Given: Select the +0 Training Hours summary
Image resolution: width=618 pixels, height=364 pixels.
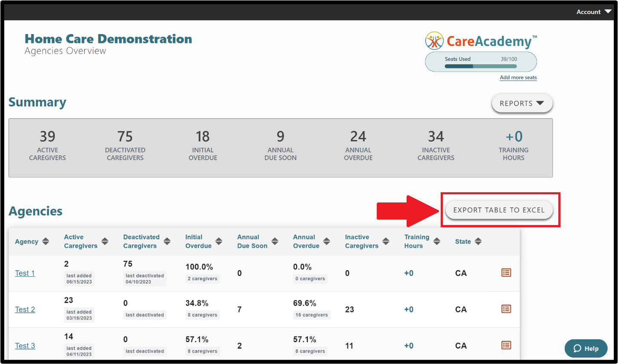Looking at the screenshot, I should coord(514,145).
